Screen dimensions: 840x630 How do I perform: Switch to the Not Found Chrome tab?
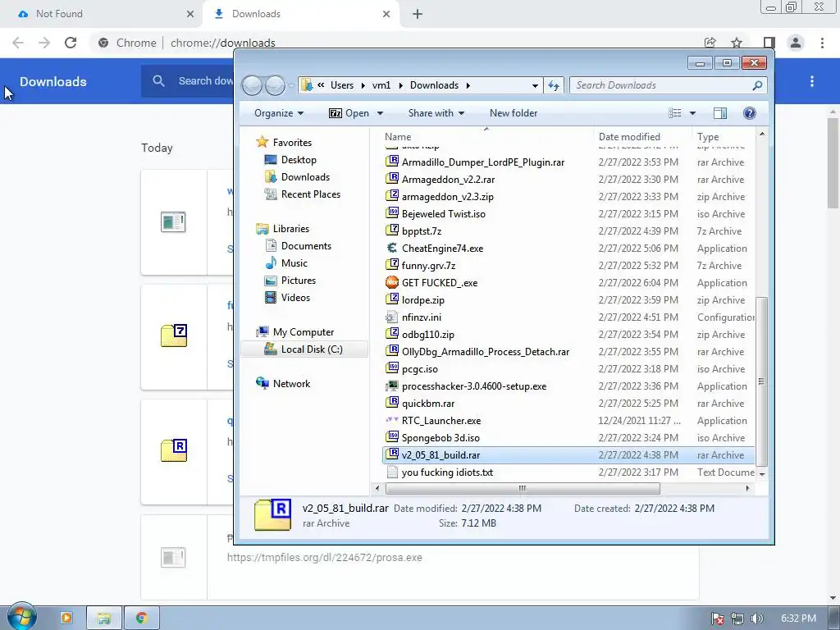(x=101, y=14)
